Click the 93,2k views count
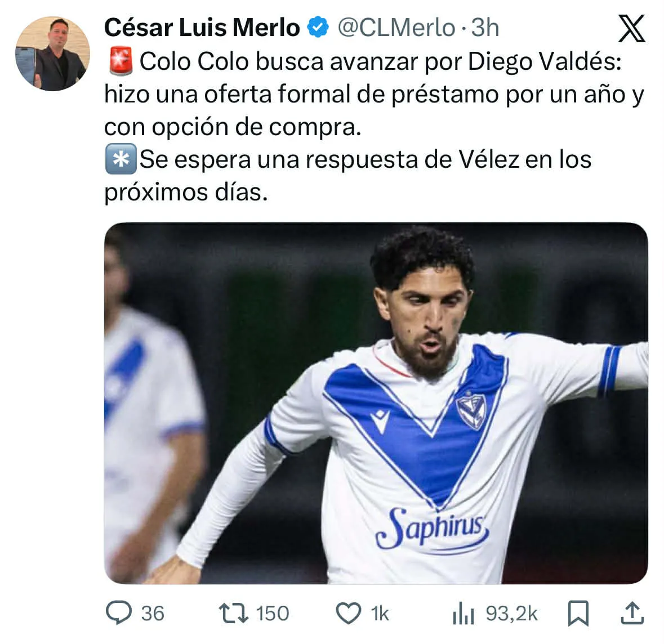Viewport: 664px width, 644px height. click(x=511, y=614)
